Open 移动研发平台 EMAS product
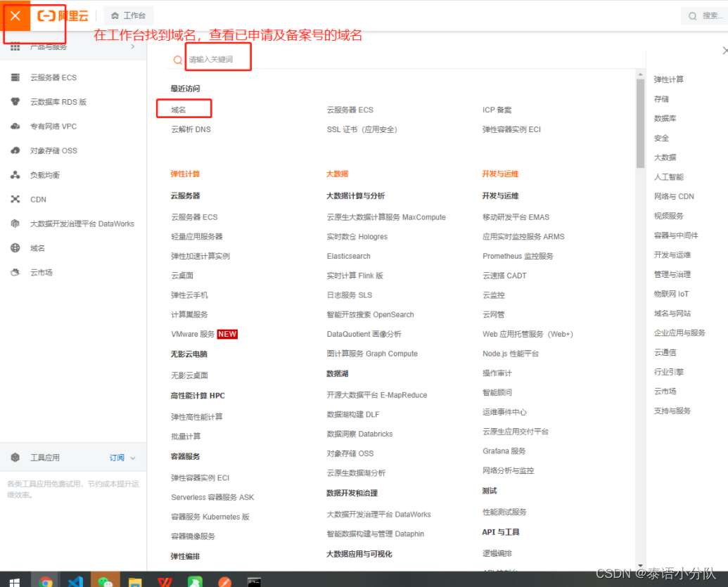728x587 pixels. (516, 217)
